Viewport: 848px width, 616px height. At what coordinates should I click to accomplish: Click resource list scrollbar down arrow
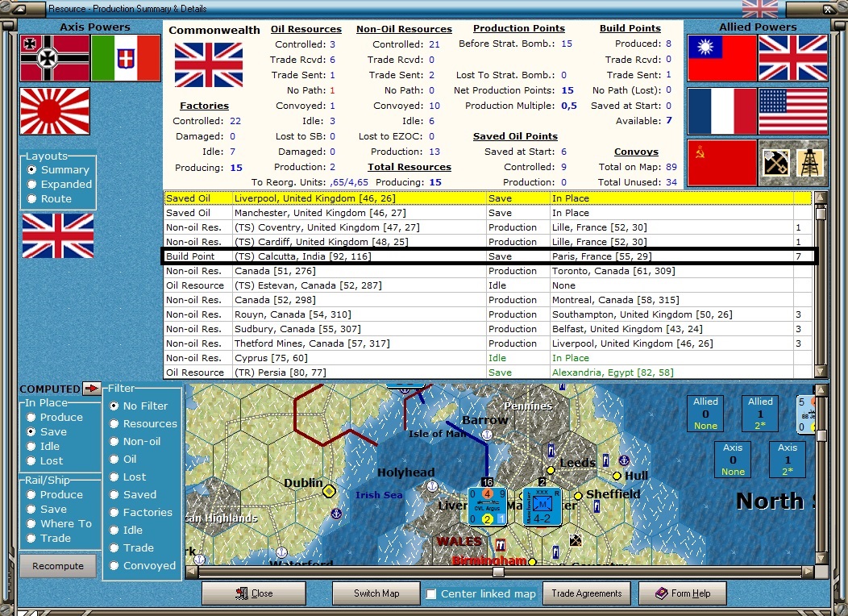pos(821,372)
